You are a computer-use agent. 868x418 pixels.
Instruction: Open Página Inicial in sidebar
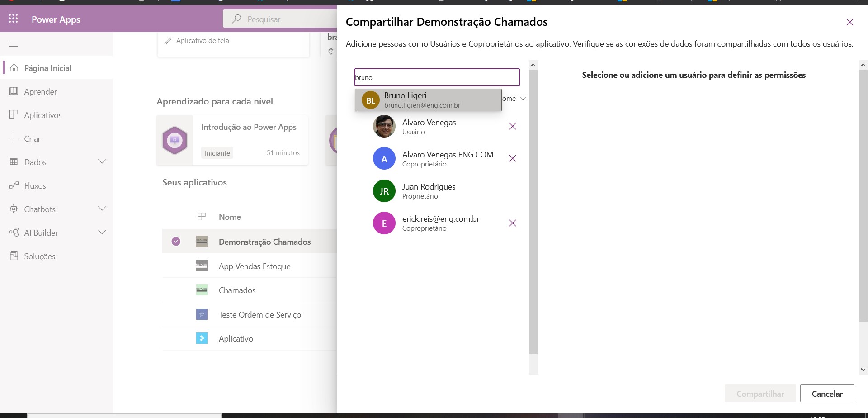[x=56, y=68]
